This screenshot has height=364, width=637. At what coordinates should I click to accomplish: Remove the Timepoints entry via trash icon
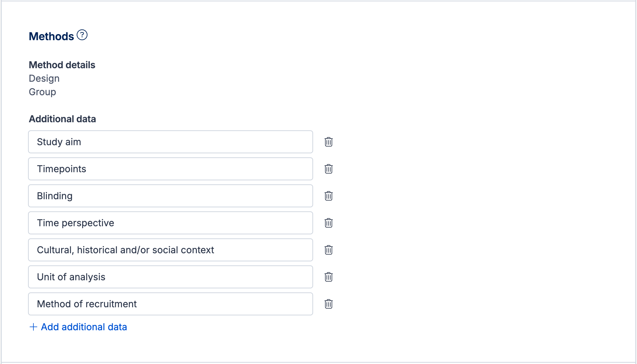tap(329, 169)
